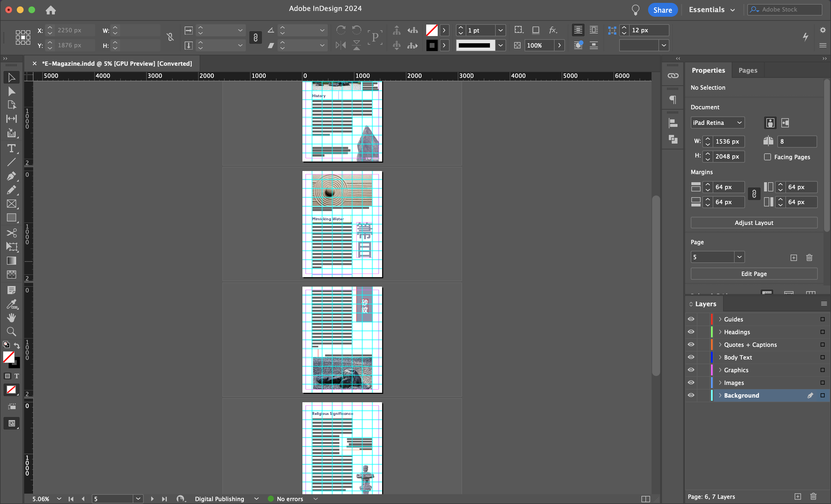The image size is (831, 504).
Task: Open the Paragraph panel icon
Action: [673, 100]
